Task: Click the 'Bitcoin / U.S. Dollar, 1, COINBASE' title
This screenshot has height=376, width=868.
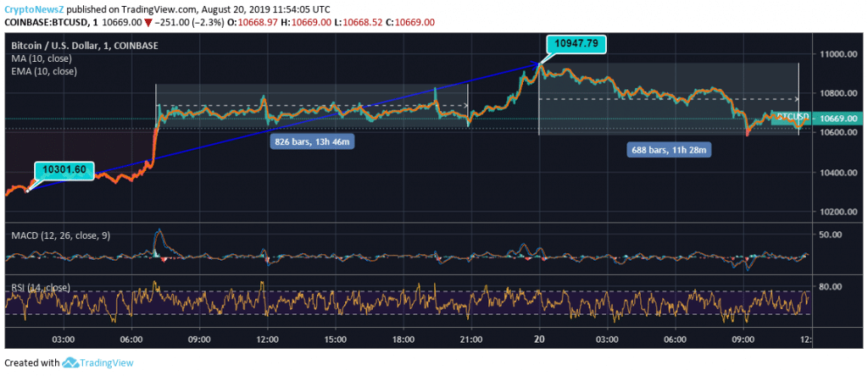Action: [x=85, y=46]
